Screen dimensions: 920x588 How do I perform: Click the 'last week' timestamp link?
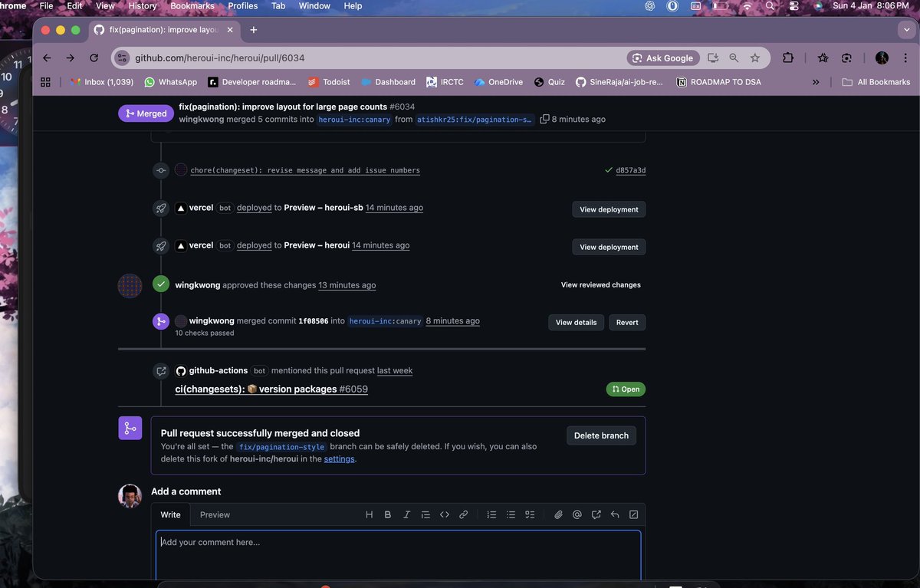pos(395,371)
